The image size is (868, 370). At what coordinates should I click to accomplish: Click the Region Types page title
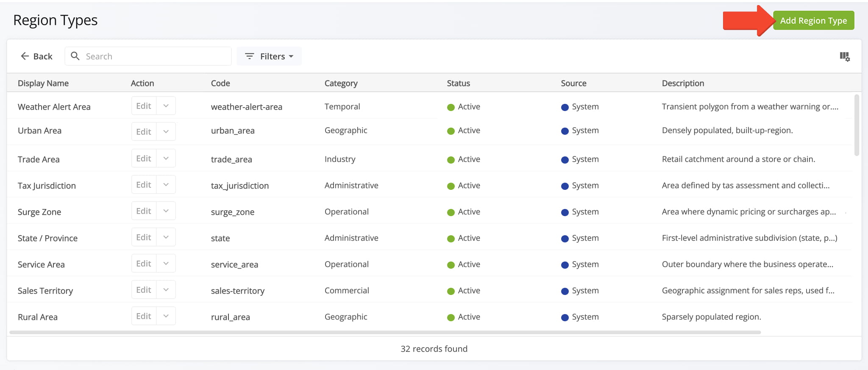click(56, 20)
